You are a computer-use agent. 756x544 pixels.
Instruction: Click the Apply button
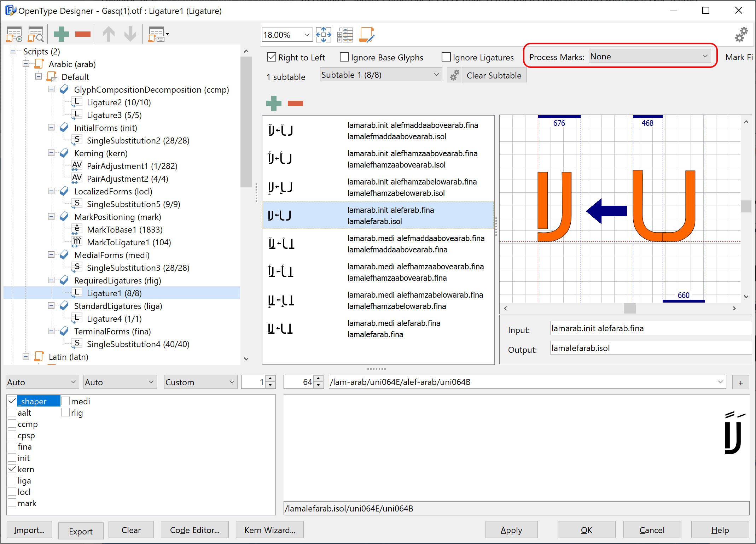[511, 530]
